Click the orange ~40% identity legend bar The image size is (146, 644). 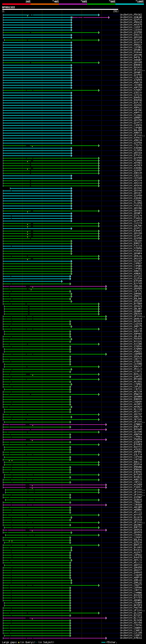[45, 4]
